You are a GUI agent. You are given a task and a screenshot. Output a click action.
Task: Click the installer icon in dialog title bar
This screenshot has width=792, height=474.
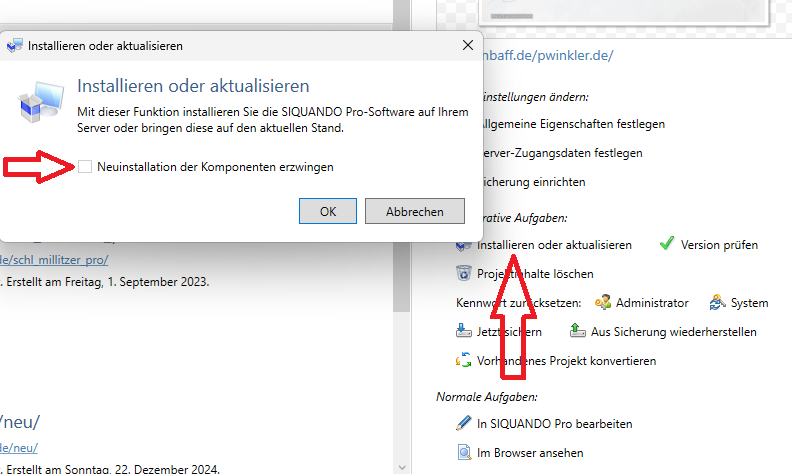[15, 46]
